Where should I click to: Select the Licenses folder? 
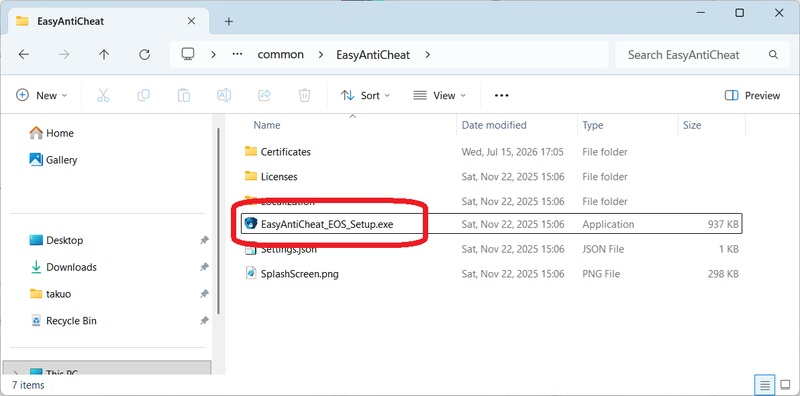click(279, 177)
